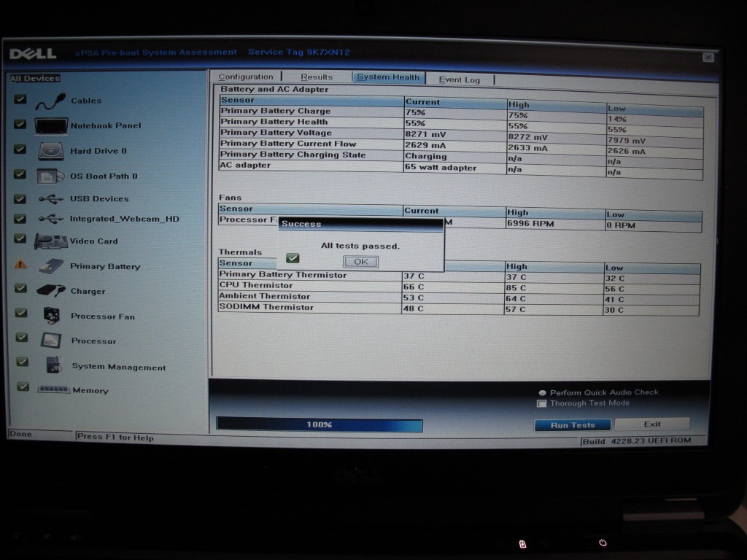Image resolution: width=747 pixels, height=560 pixels.
Task: Select the Memory module icon
Action: (x=53, y=389)
